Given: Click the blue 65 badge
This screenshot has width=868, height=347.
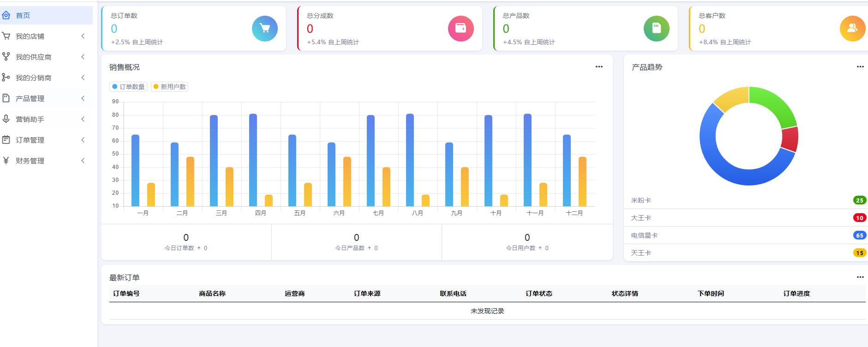Looking at the screenshot, I should pyautogui.click(x=860, y=235).
